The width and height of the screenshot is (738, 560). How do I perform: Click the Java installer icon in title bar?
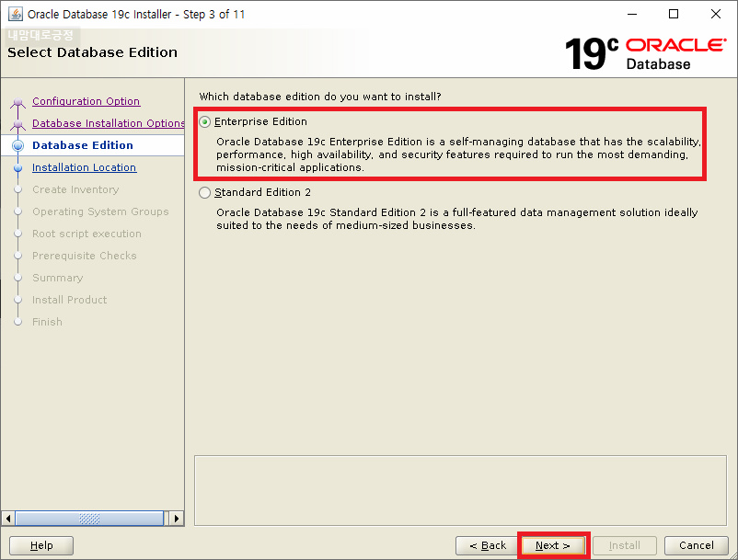point(16,14)
